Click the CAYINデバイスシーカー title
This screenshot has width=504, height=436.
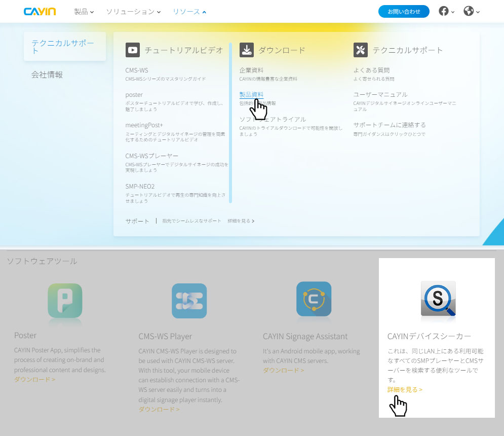coord(429,336)
